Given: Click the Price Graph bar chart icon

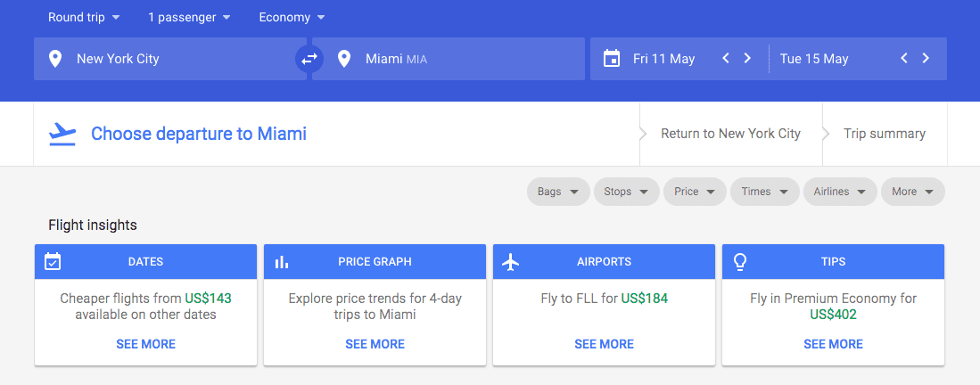Looking at the screenshot, I should point(282,262).
